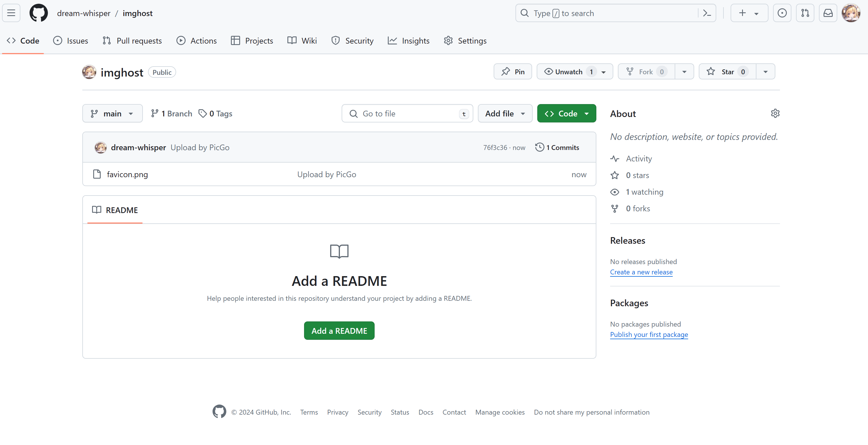This screenshot has width=868, height=445.
Task: Star the imghost repository
Action: pos(727,72)
